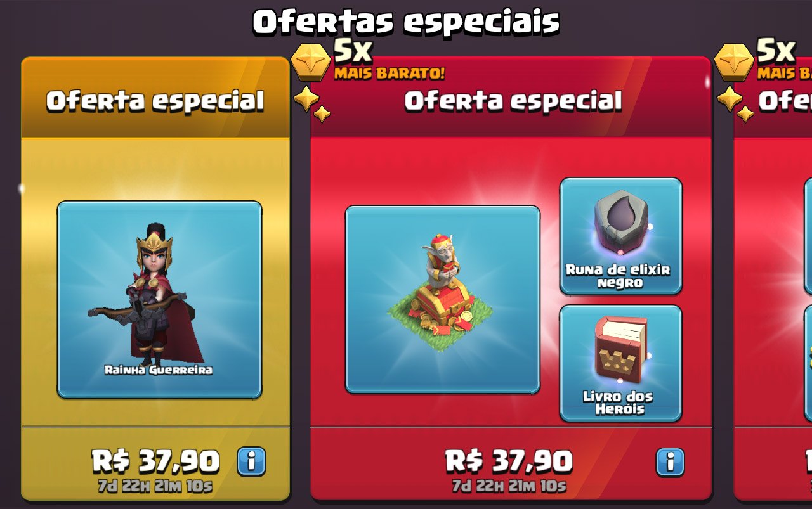Tap the Runa de elixir negro item
Viewport: 812px width, 509px height.
(x=620, y=236)
